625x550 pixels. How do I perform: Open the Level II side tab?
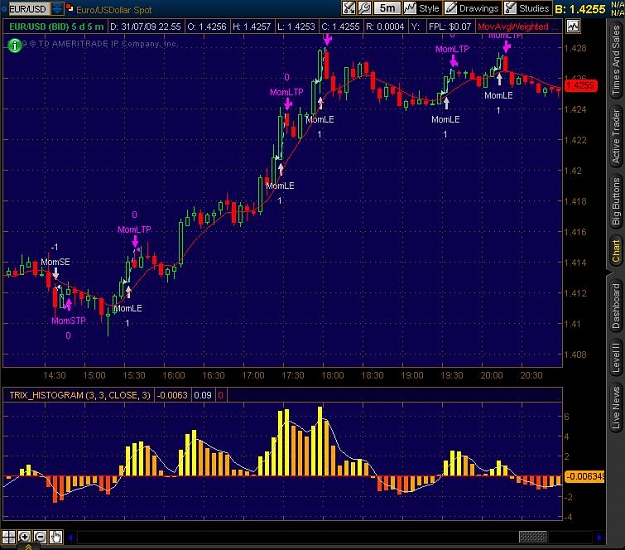pyautogui.click(x=616, y=358)
